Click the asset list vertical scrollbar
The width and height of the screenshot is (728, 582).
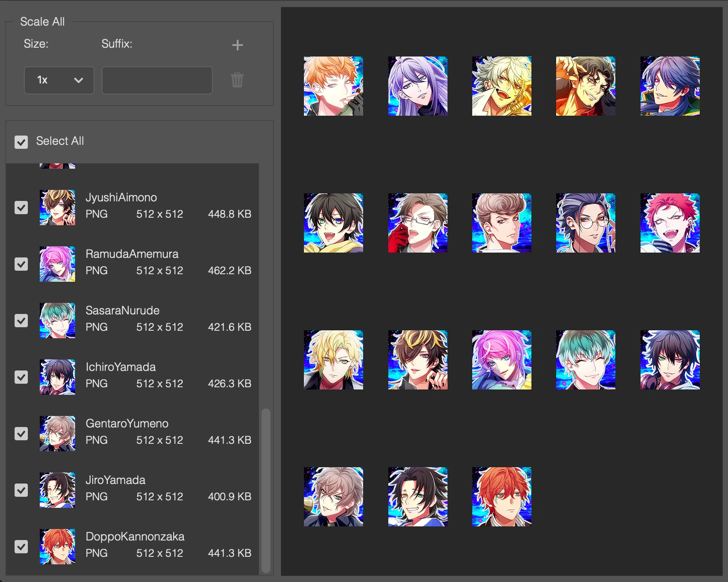[x=265, y=491]
